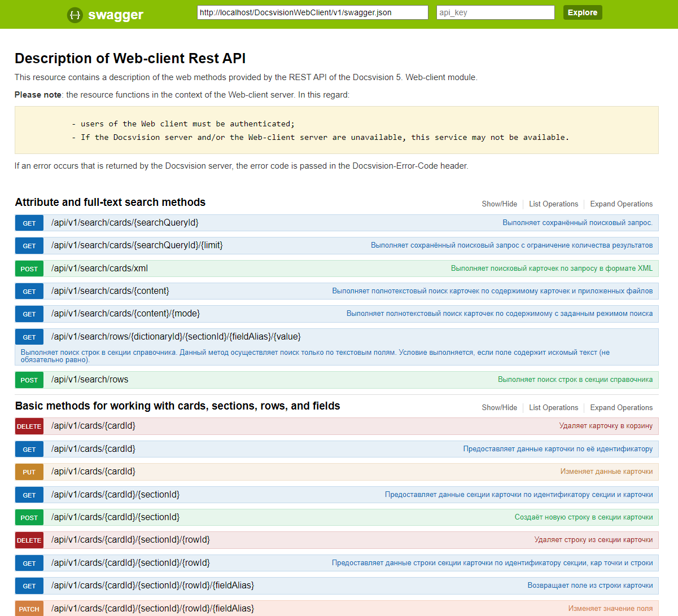This screenshot has height=616, width=678.
Task: Toggle Show/Hide for basic card methods section
Action: point(499,408)
